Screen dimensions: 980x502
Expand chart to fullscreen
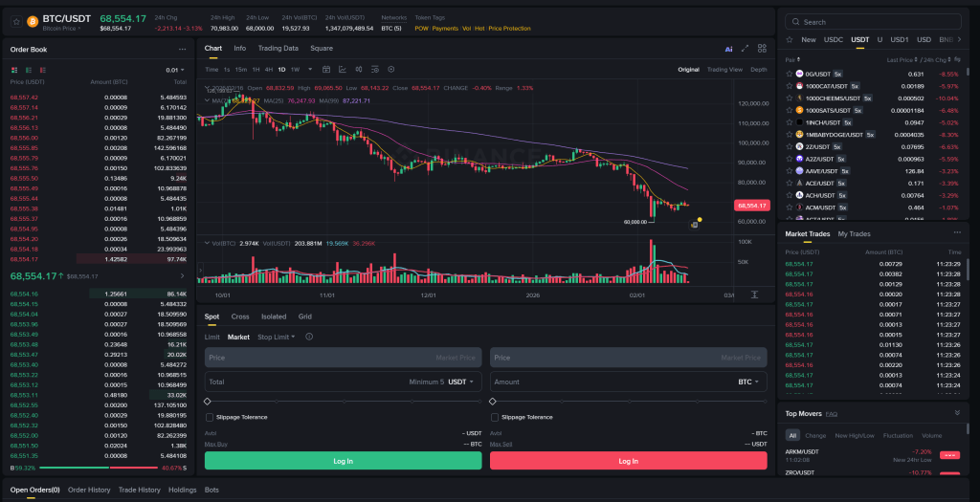[x=745, y=49]
